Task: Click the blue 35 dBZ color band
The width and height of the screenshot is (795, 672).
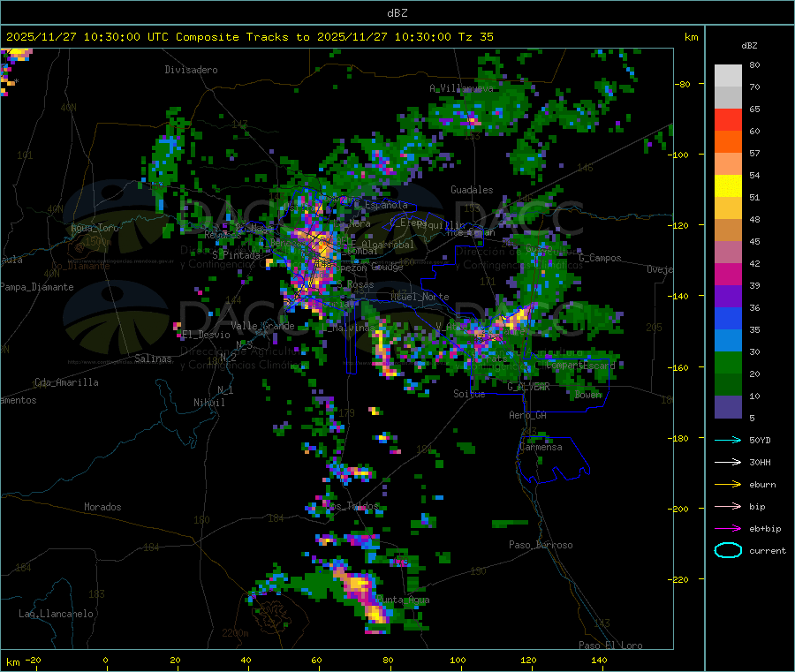Action: (x=728, y=318)
